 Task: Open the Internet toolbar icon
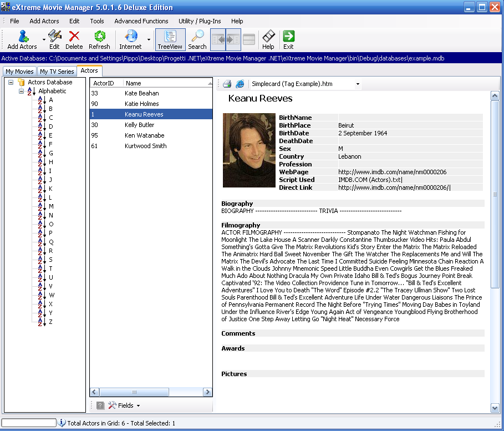coord(131,37)
